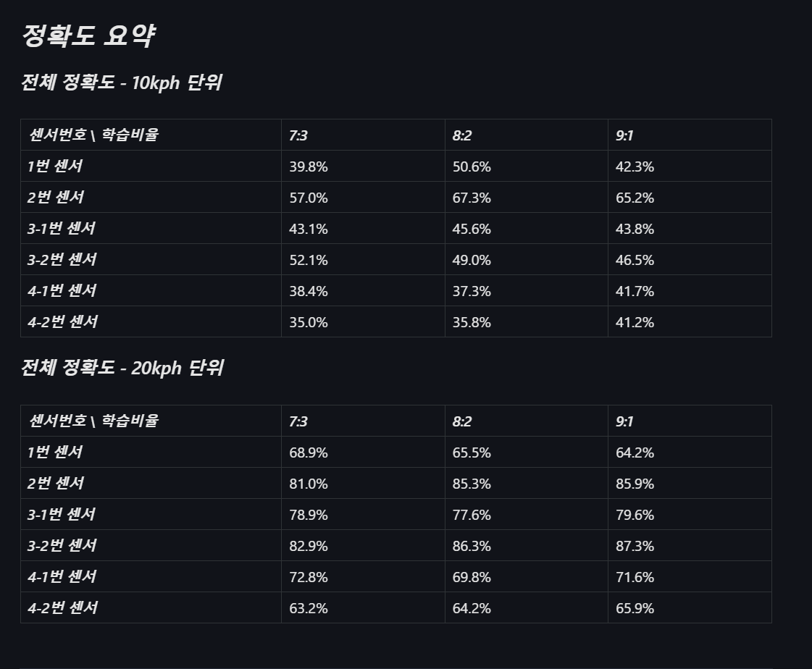Viewport: 812px width, 669px height.
Task: Click "1번 센서" row label in 20kph table
Action: [x=55, y=452]
